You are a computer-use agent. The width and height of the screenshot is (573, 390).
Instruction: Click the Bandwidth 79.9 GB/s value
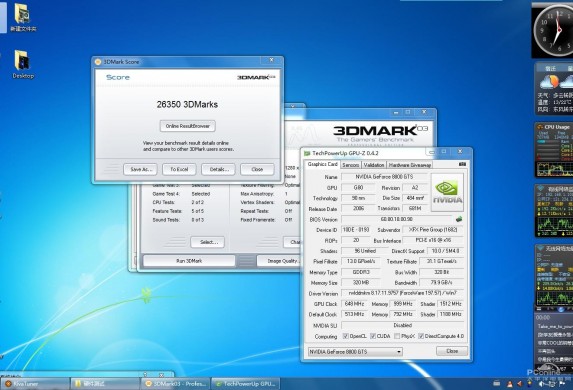[x=441, y=283]
